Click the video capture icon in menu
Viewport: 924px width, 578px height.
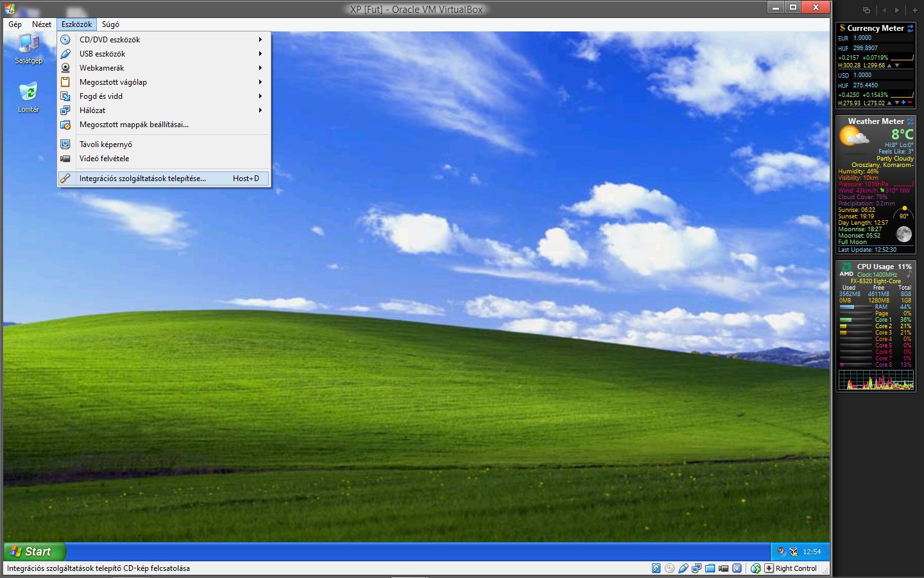pyautogui.click(x=65, y=159)
